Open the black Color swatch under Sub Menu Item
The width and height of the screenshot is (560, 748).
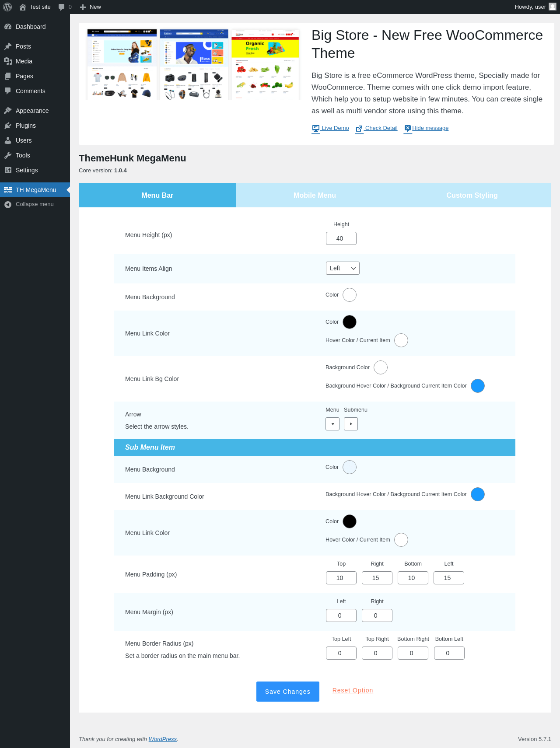point(350,521)
